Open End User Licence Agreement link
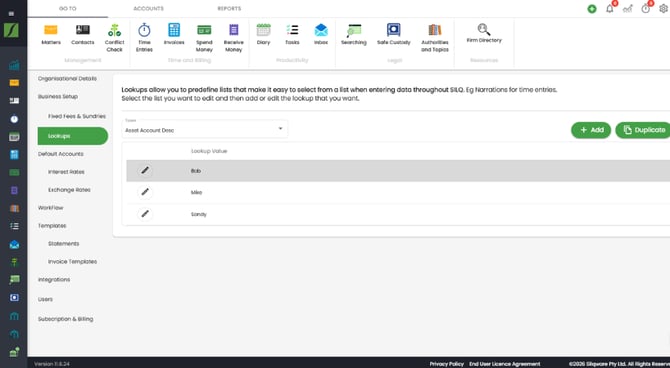 tap(505, 364)
